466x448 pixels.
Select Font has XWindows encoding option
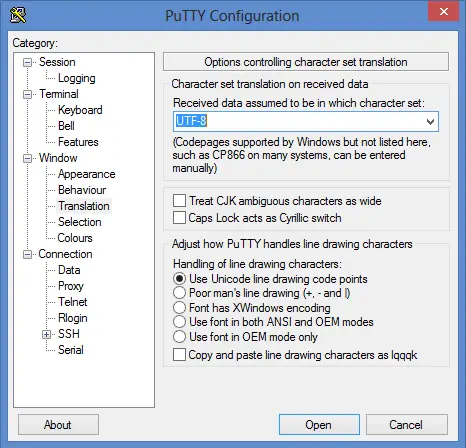179,307
